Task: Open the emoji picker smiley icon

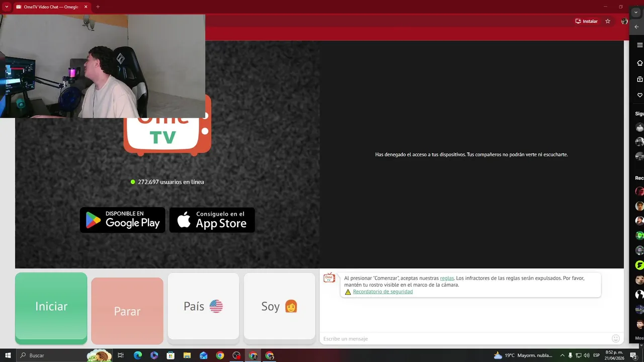Action: [616, 338]
